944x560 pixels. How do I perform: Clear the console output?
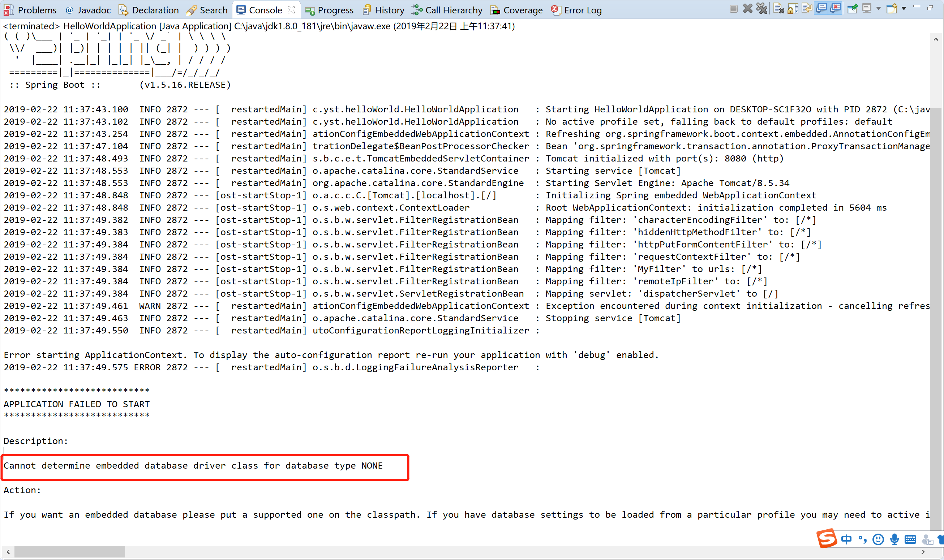[778, 9]
